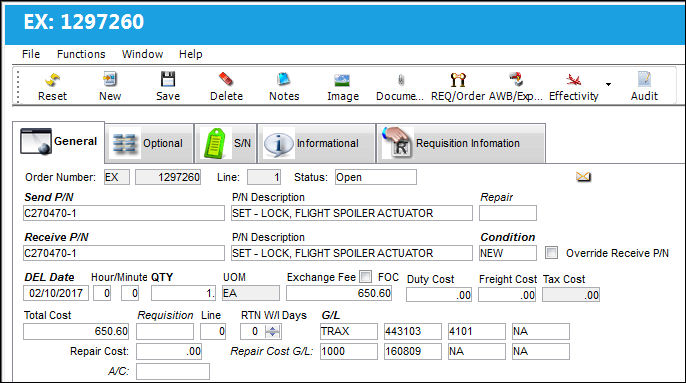Expand the toolbar overflow dropdown arrow
This screenshot has width=686, height=383.
point(608,84)
